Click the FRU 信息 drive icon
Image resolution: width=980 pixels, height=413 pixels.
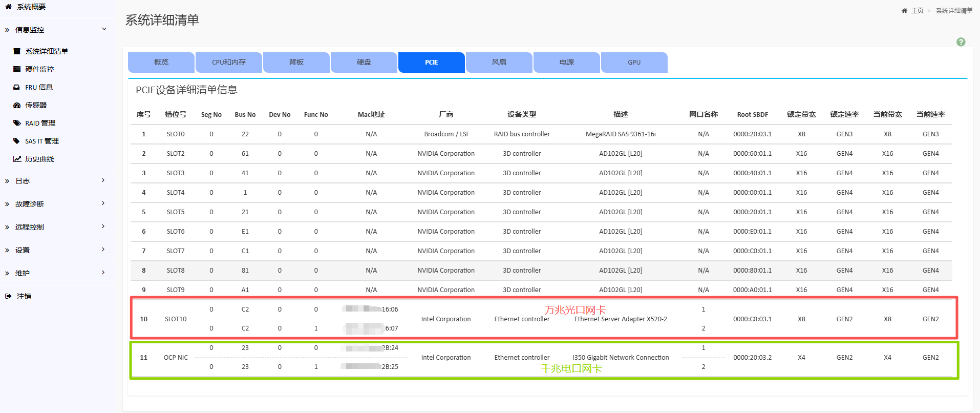[x=17, y=87]
